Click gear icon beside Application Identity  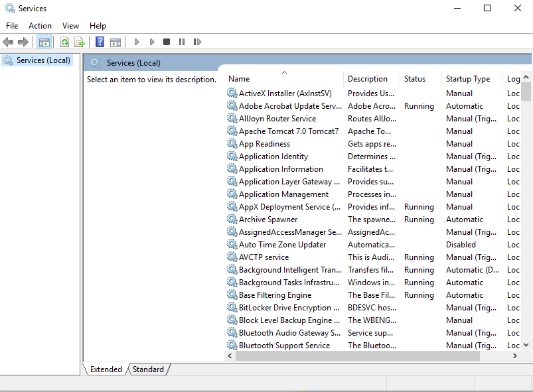pyautogui.click(x=232, y=156)
